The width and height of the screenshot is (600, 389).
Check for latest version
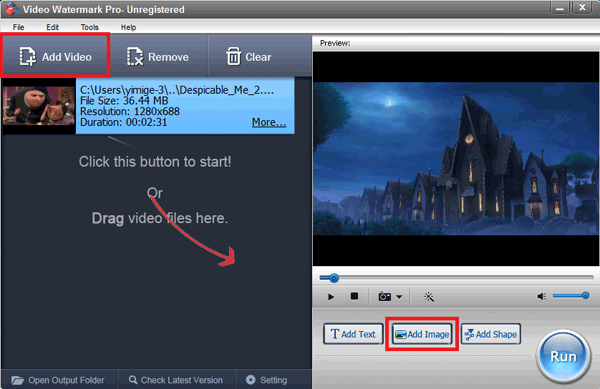pyautogui.click(x=176, y=380)
